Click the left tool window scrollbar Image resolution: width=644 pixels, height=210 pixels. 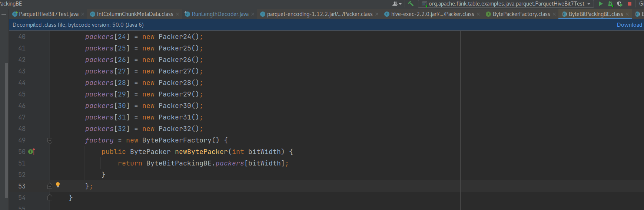pyautogui.click(x=6, y=130)
